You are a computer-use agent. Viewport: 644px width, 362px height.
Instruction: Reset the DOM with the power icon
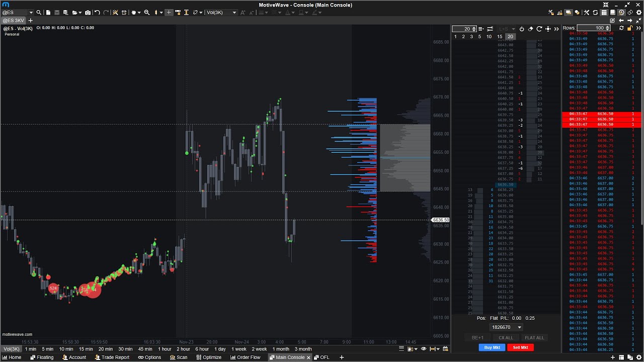(x=522, y=29)
